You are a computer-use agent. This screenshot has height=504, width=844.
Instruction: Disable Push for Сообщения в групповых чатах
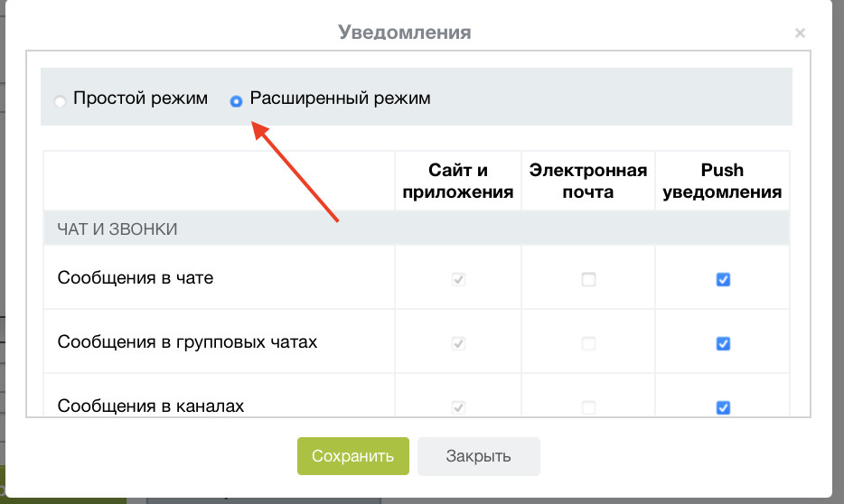[x=723, y=343]
